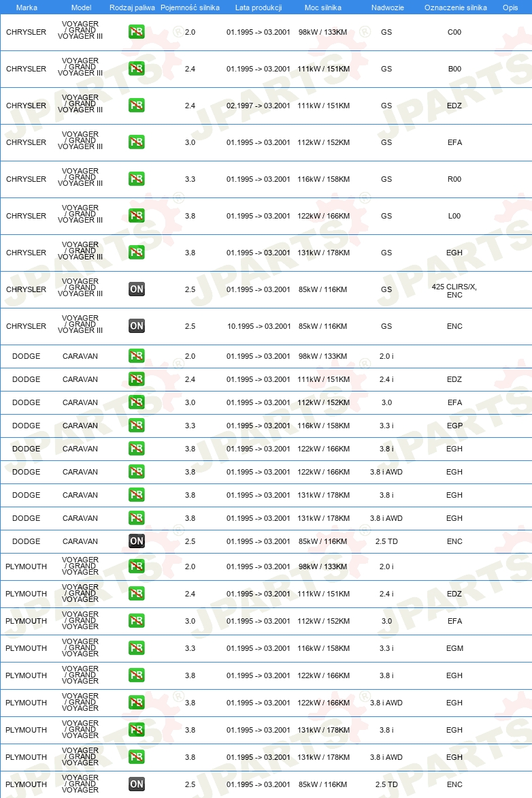The width and height of the screenshot is (532, 798).
Task: Click 'CHRYSLER' in the R00 engine row
Action: [x=26, y=179]
